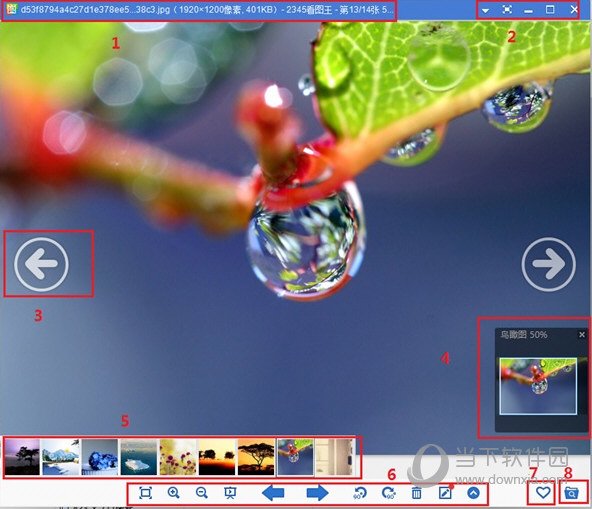The height and width of the screenshot is (509, 592).
Task: Open the title bar dropdown menu arrow
Action: 485,11
